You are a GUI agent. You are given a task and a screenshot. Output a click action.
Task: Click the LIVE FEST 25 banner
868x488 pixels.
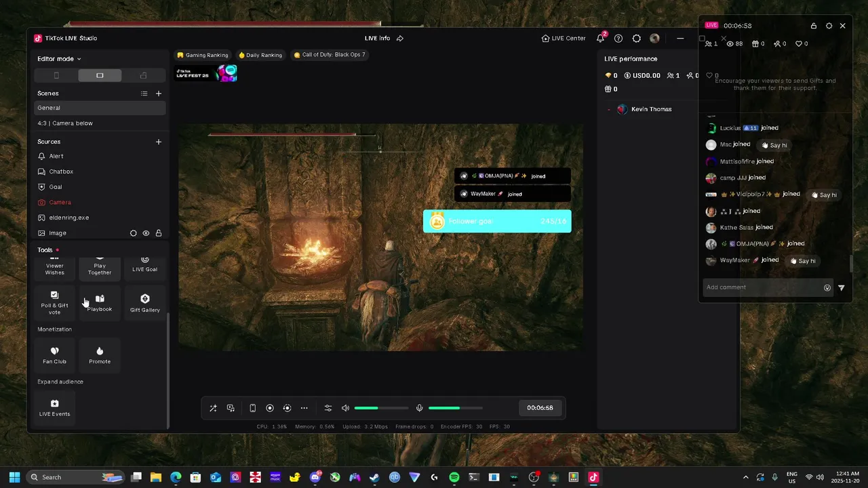pos(206,73)
